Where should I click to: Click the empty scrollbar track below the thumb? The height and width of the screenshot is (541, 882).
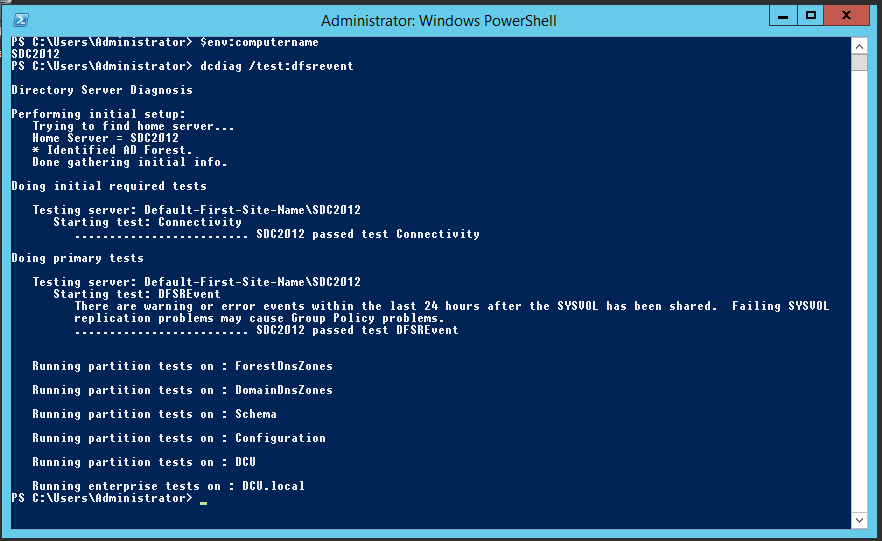tap(859, 300)
